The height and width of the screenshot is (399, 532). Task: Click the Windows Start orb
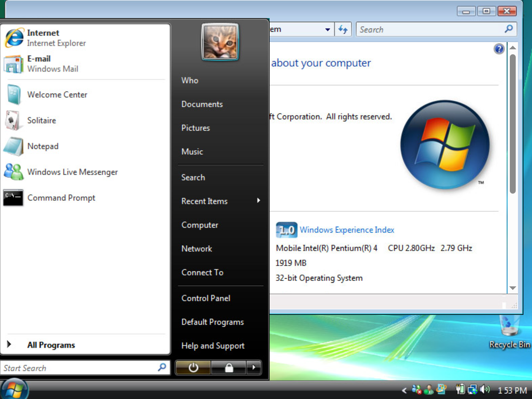click(14, 389)
